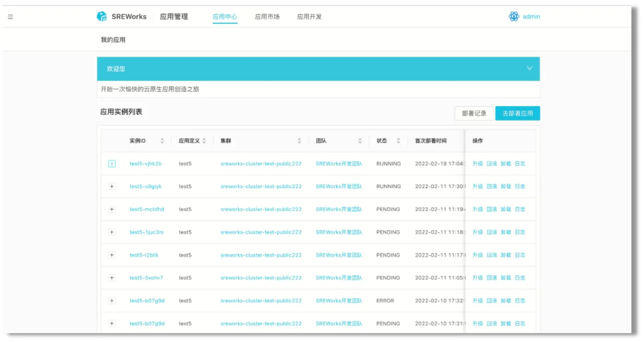644x342 pixels.
Task: Expand row test5-vjhk2b
Action: pyautogui.click(x=112, y=164)
